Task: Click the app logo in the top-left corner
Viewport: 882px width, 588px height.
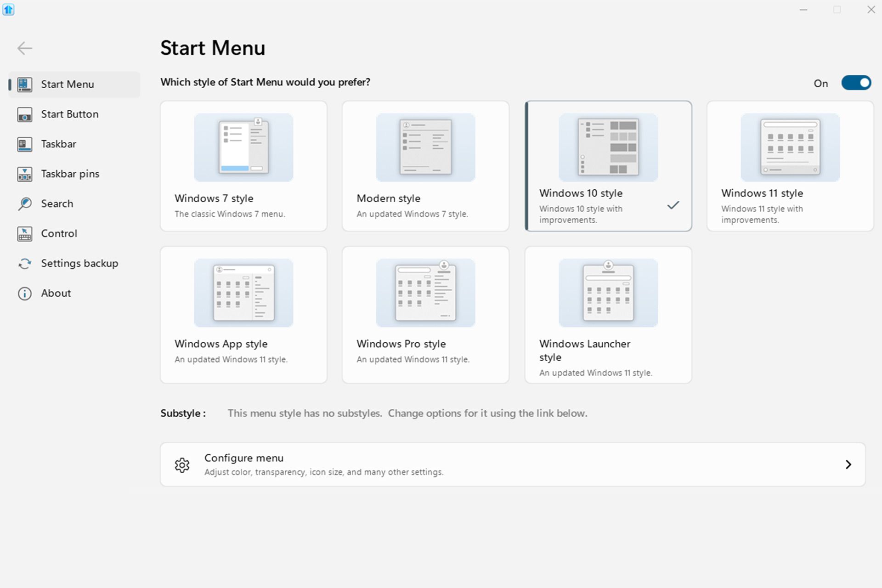Action: (8, 10)
